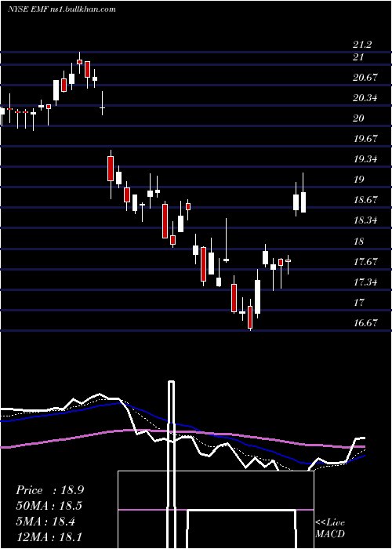
Task: Click the 19 price axis label
Action: pos(358,180)
